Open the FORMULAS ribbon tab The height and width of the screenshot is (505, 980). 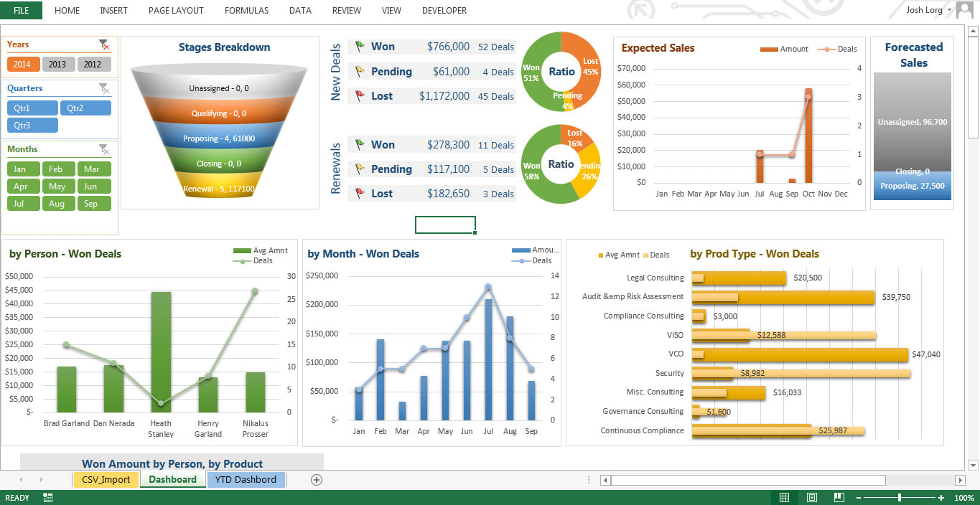[246, 10]
